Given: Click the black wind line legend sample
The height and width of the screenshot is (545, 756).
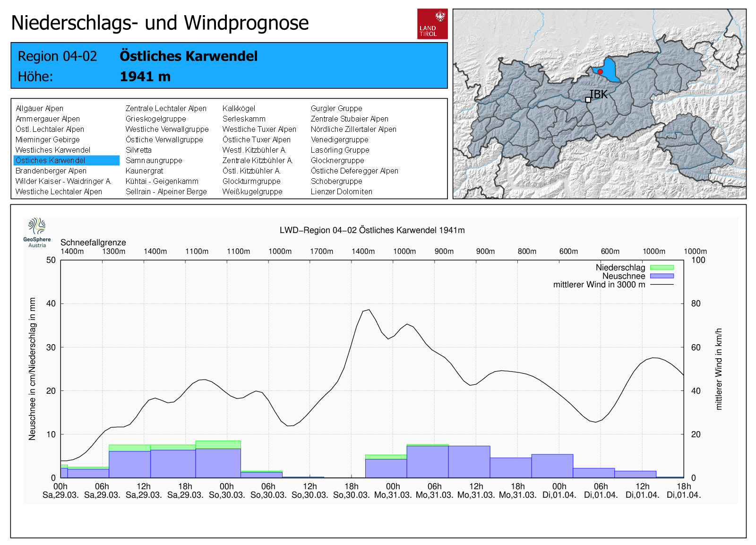Looking at the screenshot, I should coord(661,285).
